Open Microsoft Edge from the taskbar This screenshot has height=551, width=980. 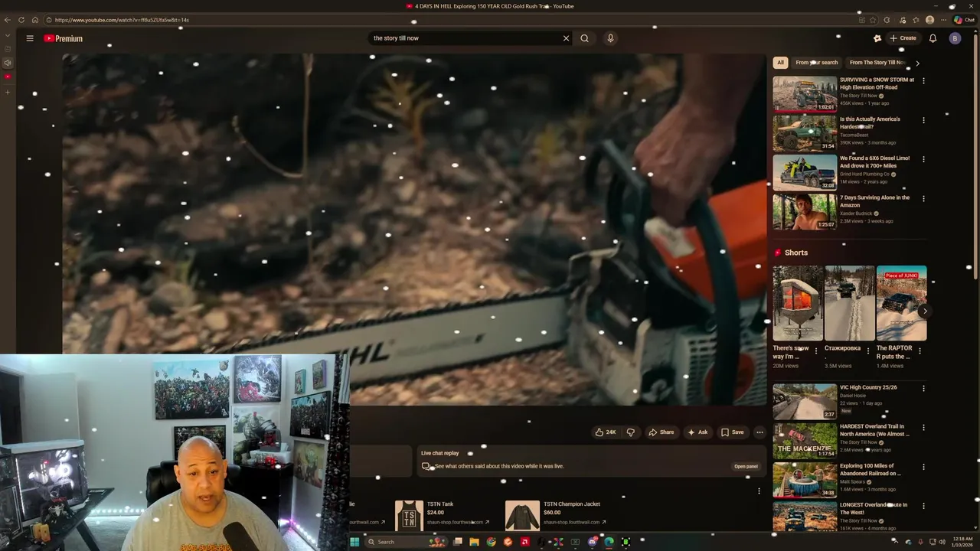[x=609, y=542]
